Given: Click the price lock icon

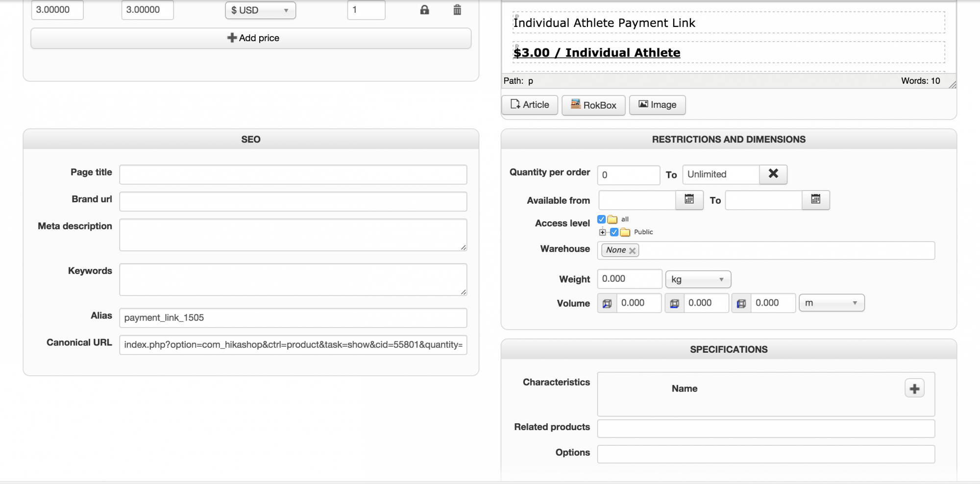Looking at the screenshot, I should 424,10.
